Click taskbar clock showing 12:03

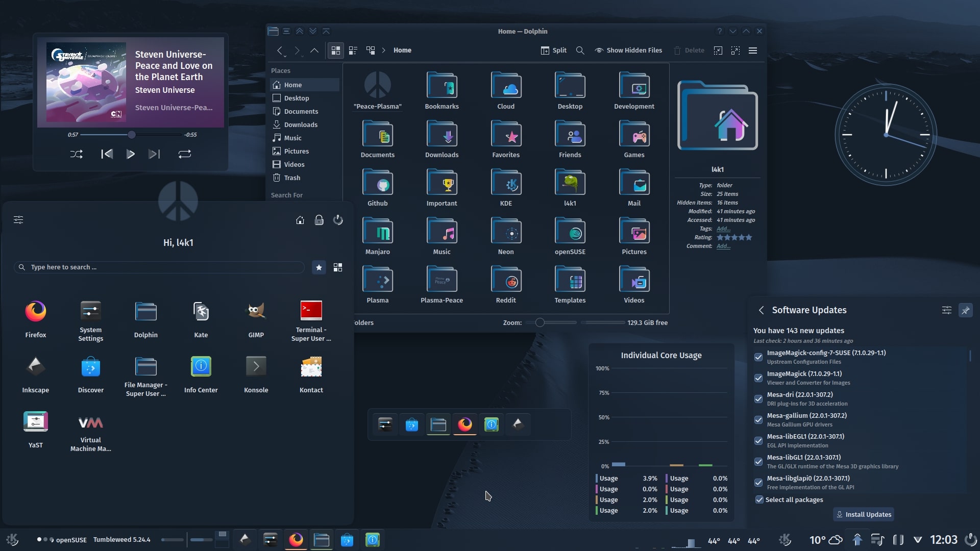click(943, 540)
